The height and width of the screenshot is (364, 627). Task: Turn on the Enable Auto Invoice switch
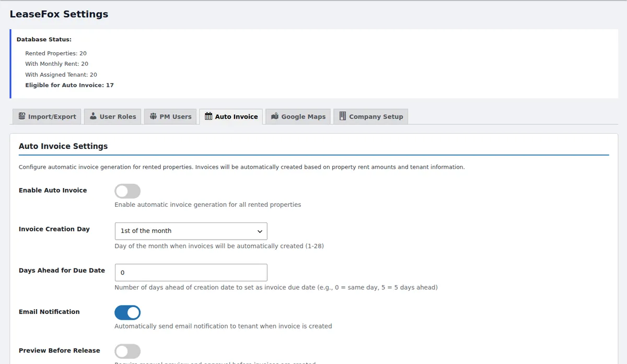[x=127, y=191]
